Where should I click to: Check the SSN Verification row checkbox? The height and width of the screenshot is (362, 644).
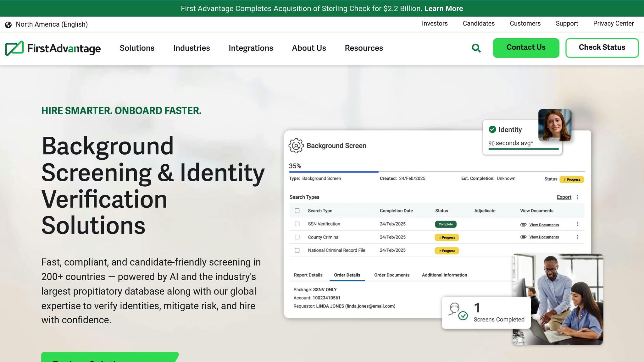(x=297, y=224)
